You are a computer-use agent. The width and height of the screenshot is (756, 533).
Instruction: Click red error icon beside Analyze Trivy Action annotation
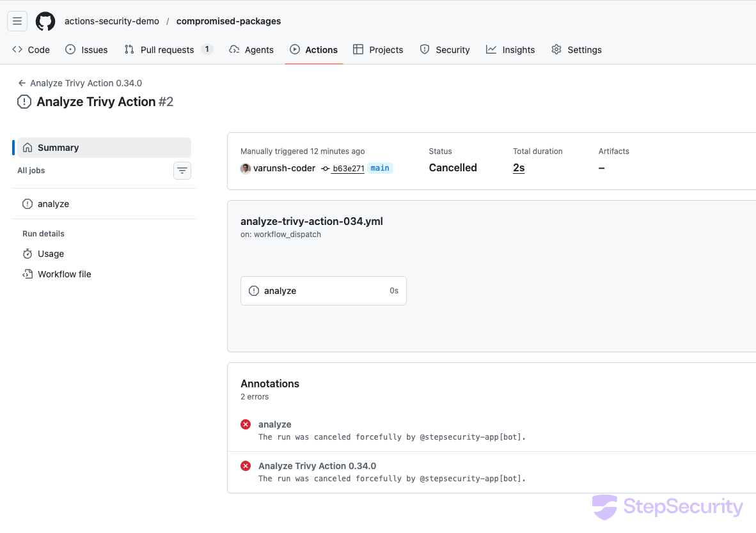(246, 465)
